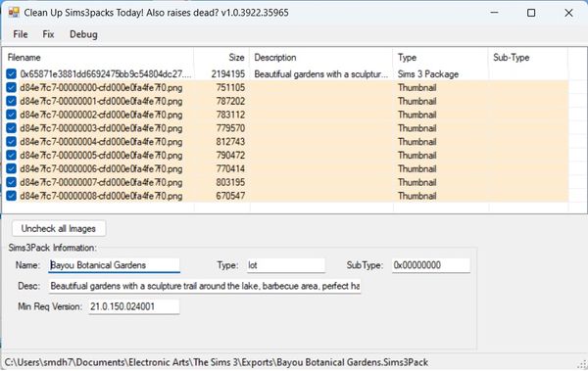
Task: Click the size value 779570
Action: 230,128
